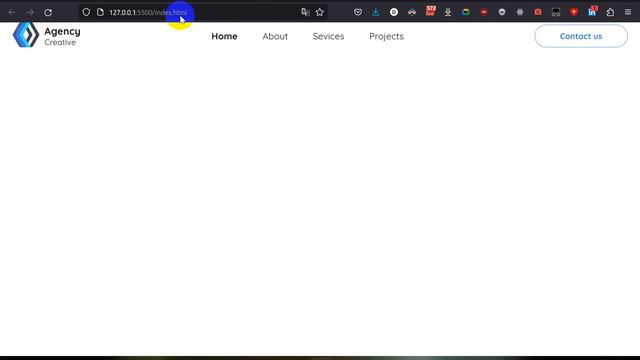Screen dimensions: 640x360
Task: Click the white download tray extension icon
Action: click(x=448, y=12)
